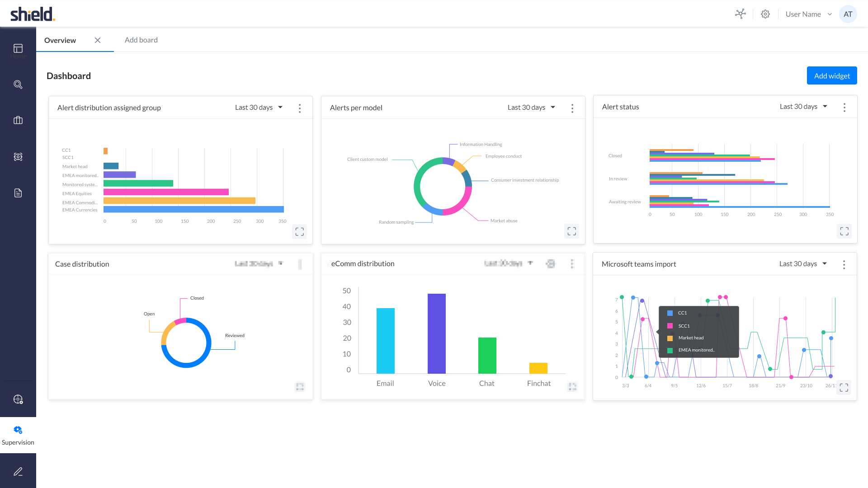The height and width of the screenshot is (488, 868).
Task: Click the Voice bar in eComm distribution
Action: coord(437,333)
